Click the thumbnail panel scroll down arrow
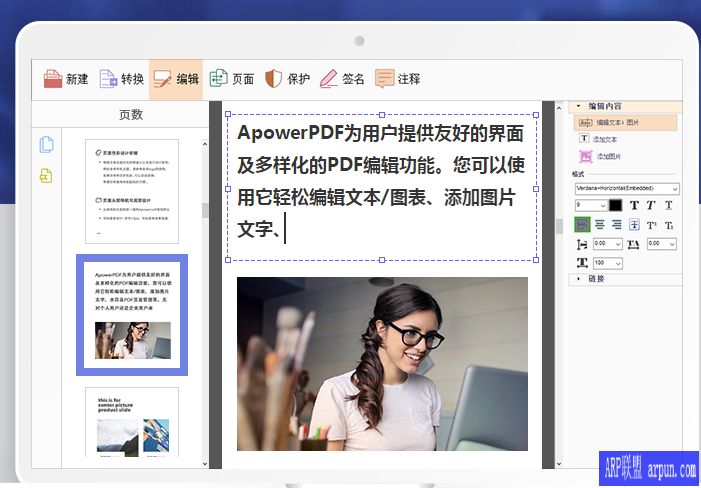The image size is (701, 488). click(205, 464)
